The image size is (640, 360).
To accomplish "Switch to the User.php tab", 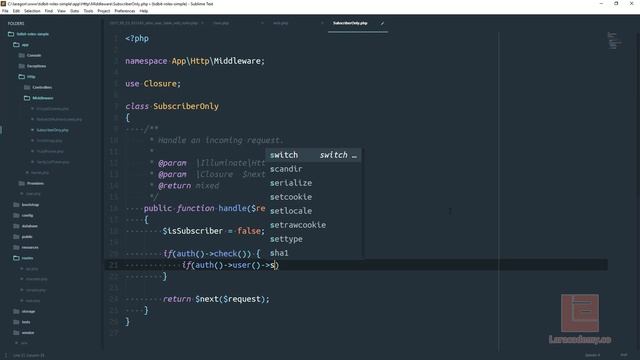I will coord(221,23).
